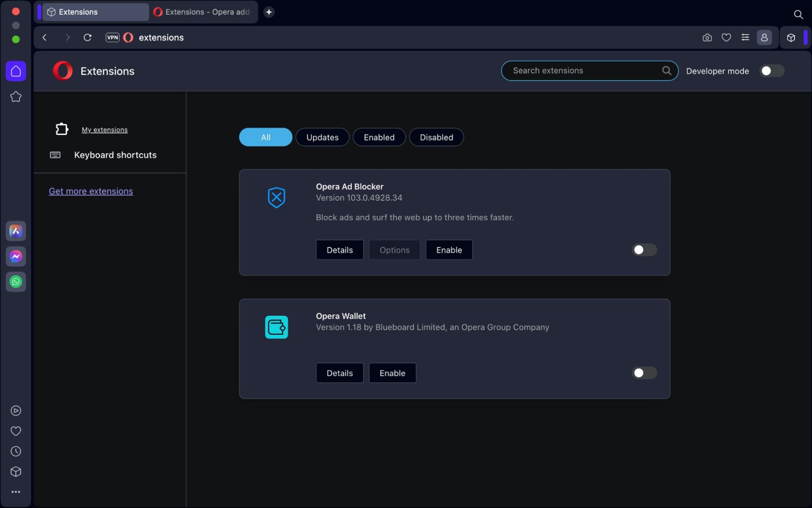Open Extensions cube in sidebar
This screenshot has width=812, height=508.
pos(16,472)
